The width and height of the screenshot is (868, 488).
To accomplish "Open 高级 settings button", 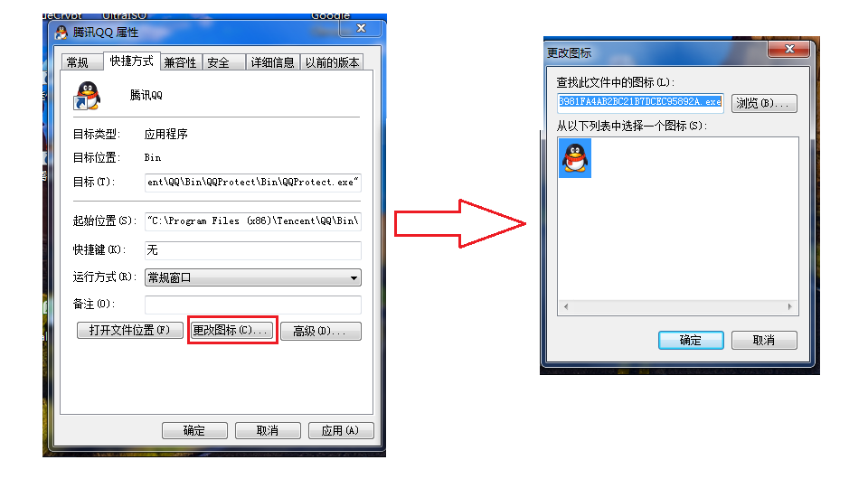I will [320, 331].
